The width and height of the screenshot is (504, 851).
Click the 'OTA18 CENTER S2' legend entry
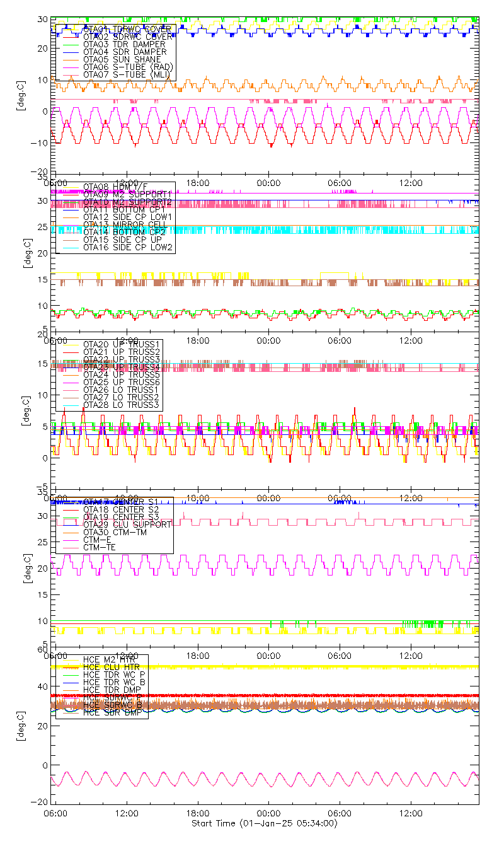click(122, 509)
